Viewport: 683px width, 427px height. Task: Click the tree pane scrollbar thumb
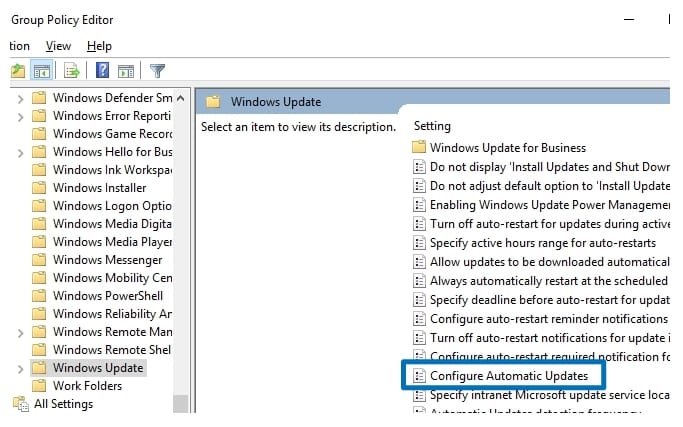pos(180,403)
